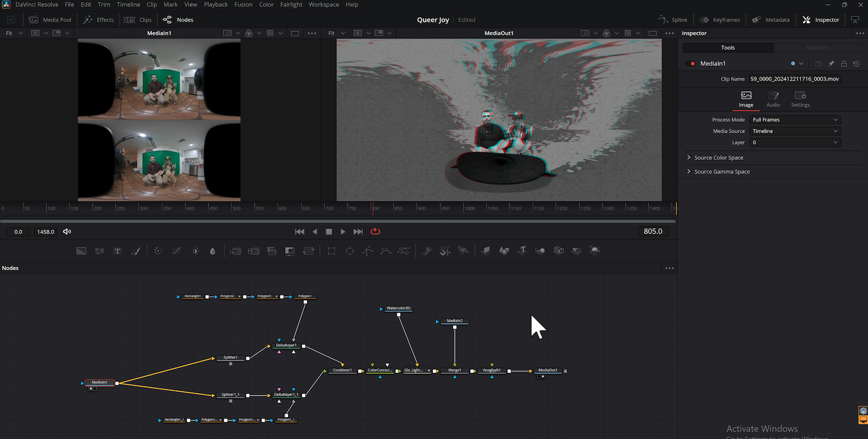Viewport: 868px width, 439px height.
Task: Open the Process Mode dropdown
Action: click(794, 119)
